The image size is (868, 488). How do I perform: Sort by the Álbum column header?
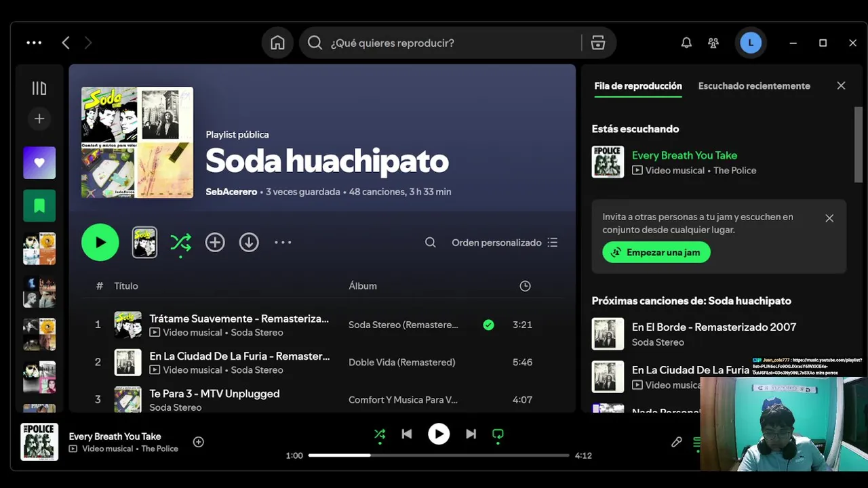coord(363,286)
